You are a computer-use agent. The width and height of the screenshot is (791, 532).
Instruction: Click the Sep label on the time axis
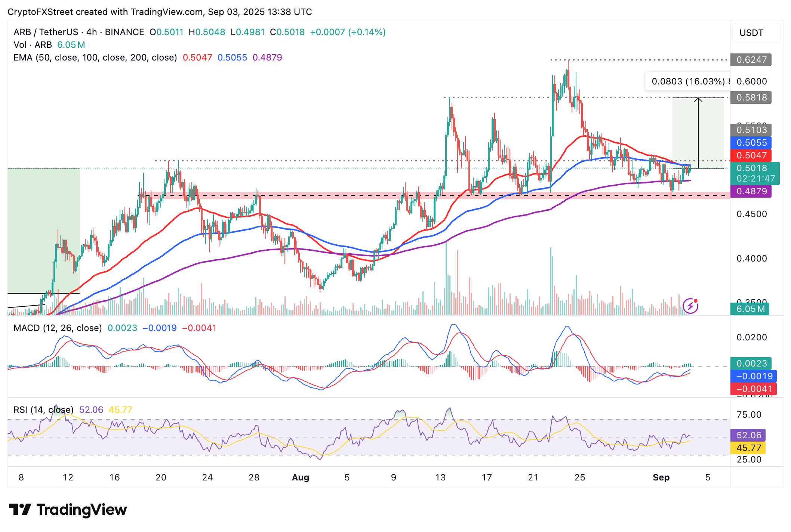661,477
